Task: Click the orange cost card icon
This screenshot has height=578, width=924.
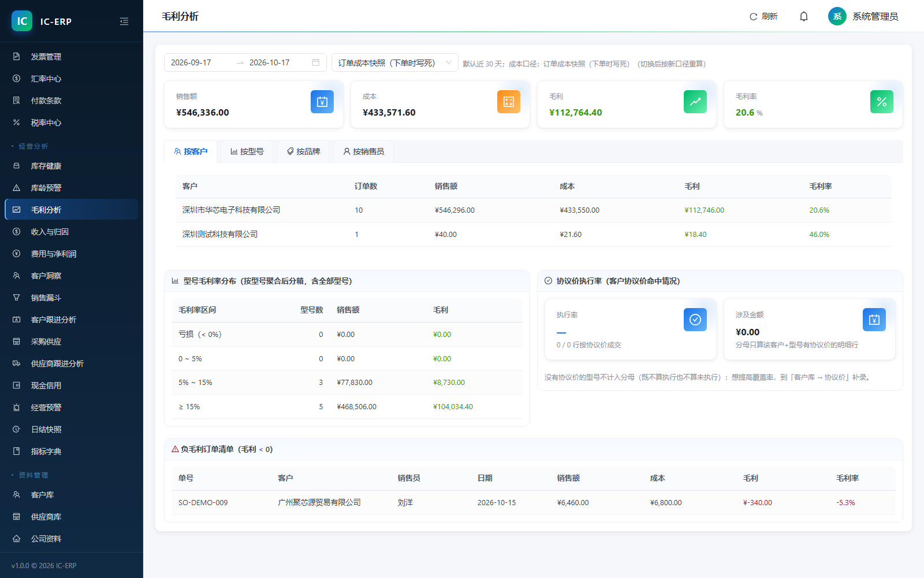Action: pos(509,102)
